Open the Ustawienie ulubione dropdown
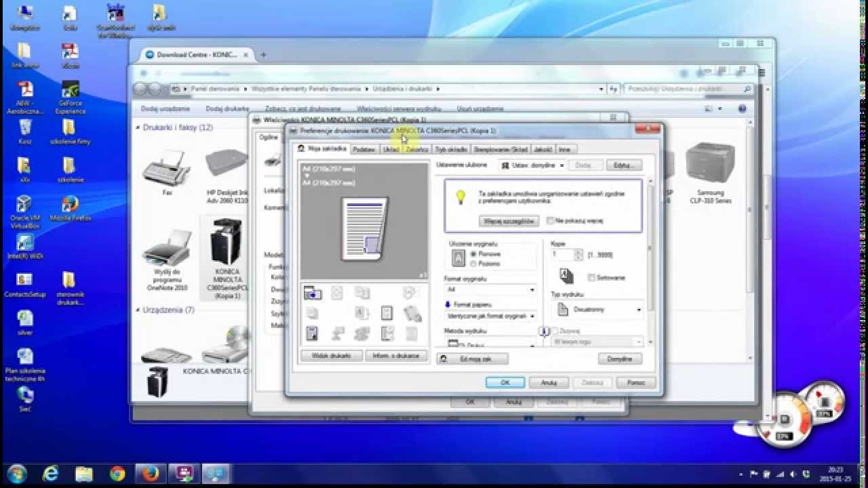 [532, 165]
